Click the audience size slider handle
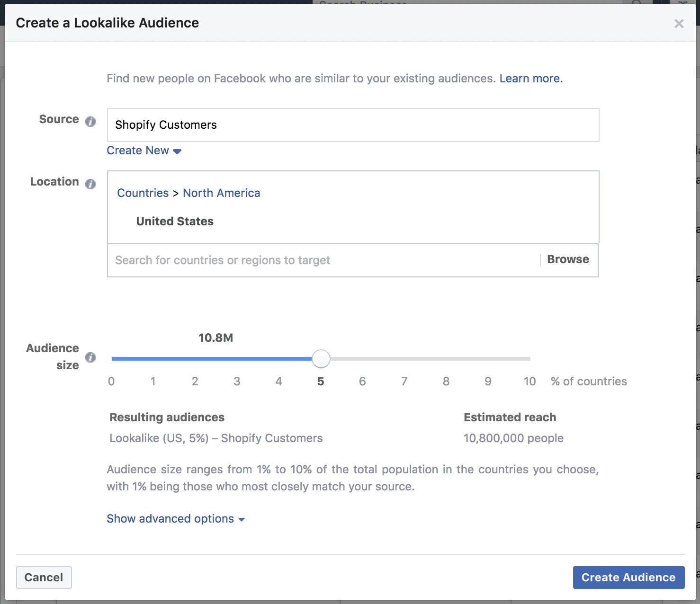Image resolution: width=700 pixels, height=604 pixels. coord(321,359)
